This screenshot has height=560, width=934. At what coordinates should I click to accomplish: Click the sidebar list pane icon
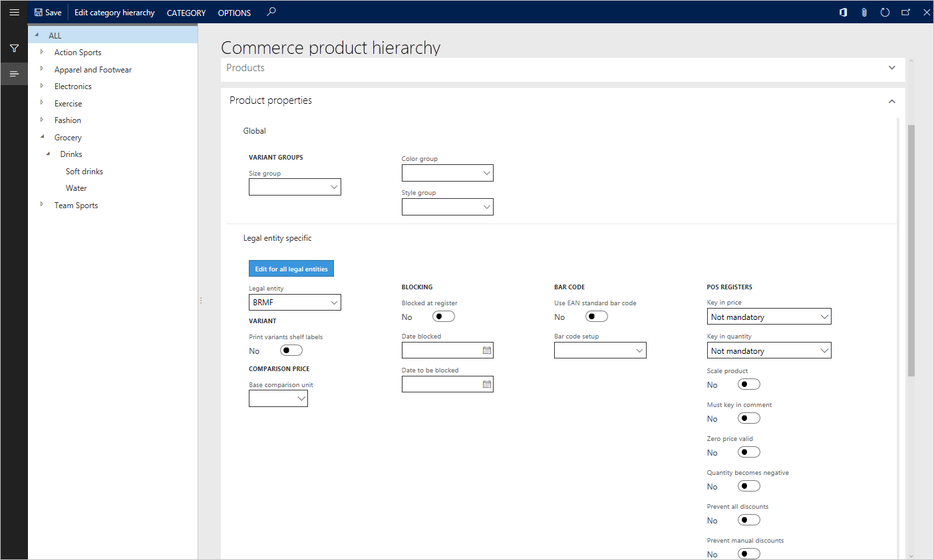pyautogui.click(x=14, y=73)
